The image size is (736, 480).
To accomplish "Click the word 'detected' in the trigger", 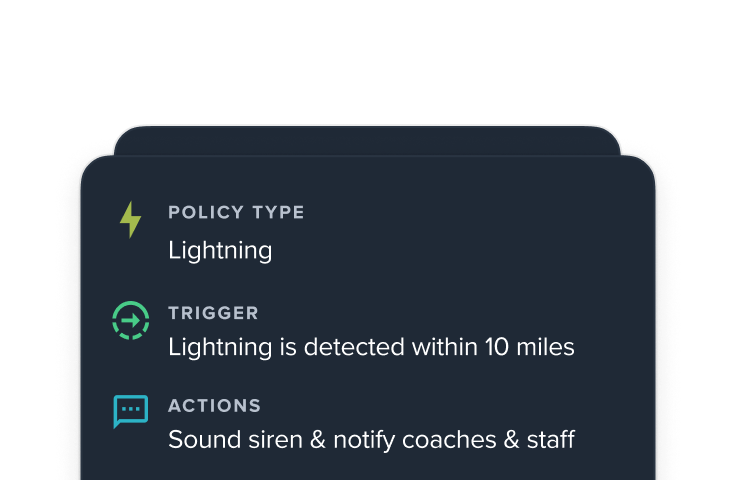I will (353, 347).
